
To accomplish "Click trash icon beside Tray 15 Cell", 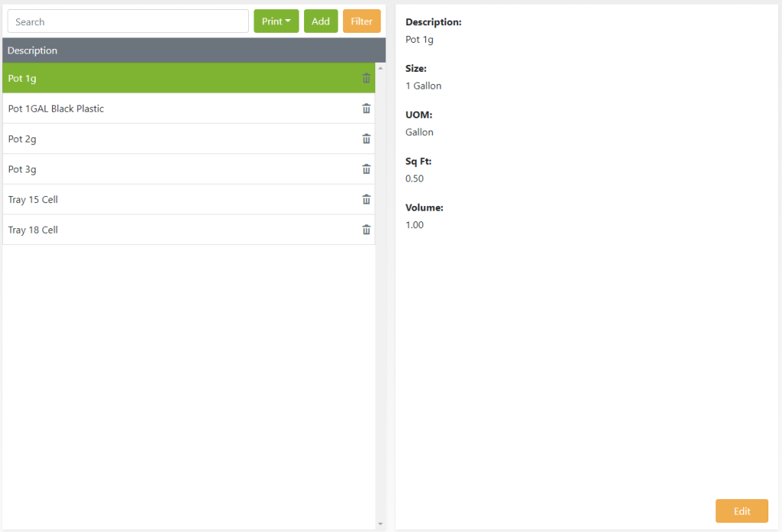I will tap(366, 199).
